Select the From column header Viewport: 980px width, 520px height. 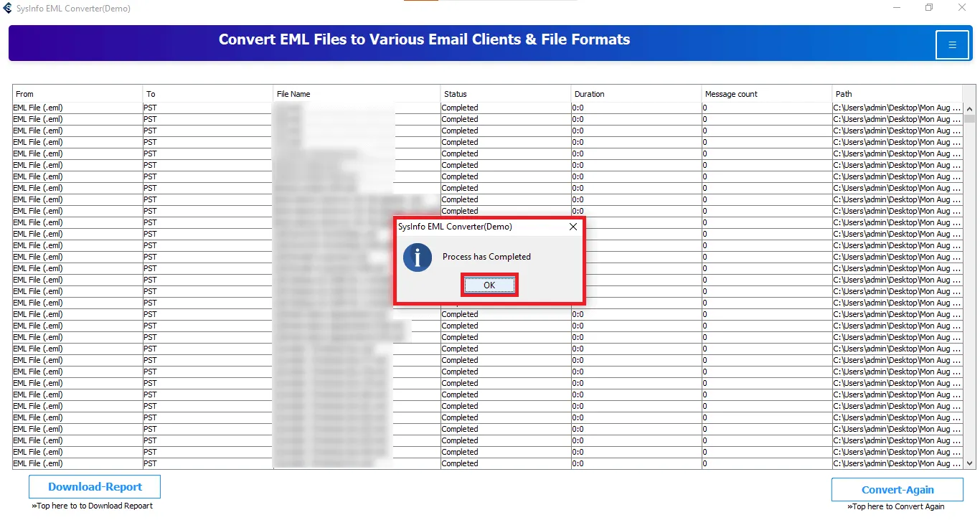coord(77,94)
